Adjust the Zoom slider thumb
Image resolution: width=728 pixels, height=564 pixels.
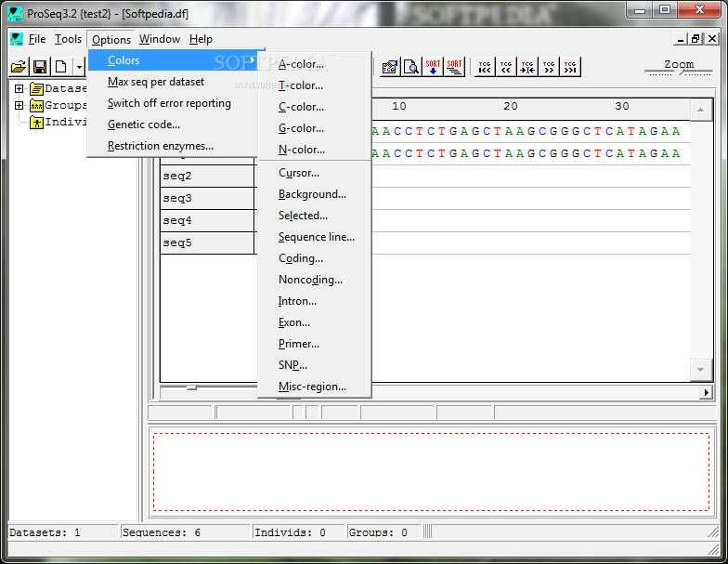[680, 72]
